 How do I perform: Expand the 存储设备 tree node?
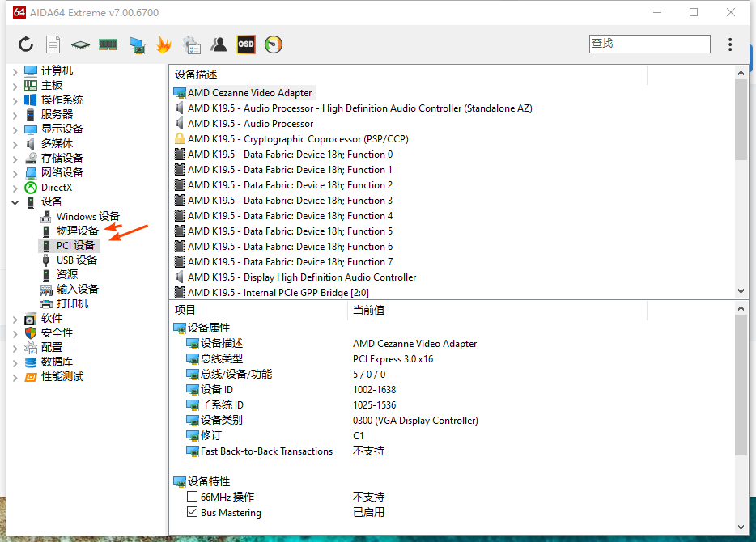pyautogui.click(x=15, y=159)
